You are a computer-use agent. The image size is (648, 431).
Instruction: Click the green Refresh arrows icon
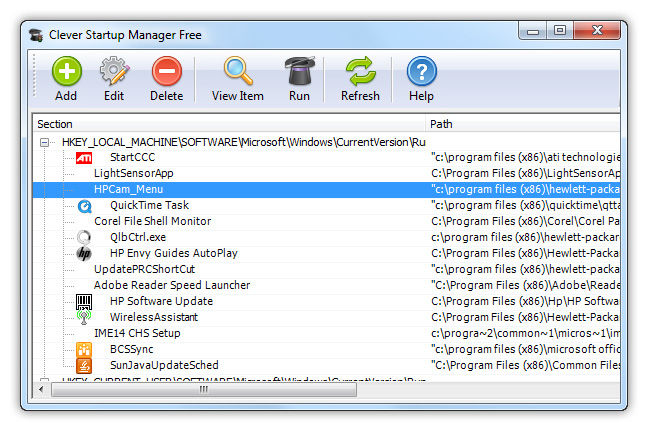[x=360, y=71]
